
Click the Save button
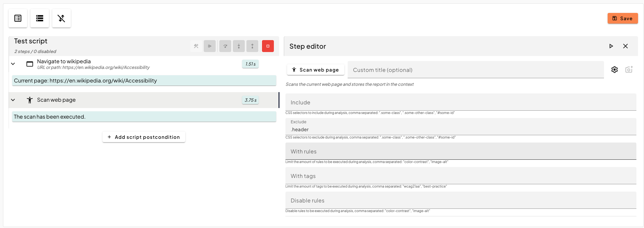pyautogui.click(x=623, y=19)
